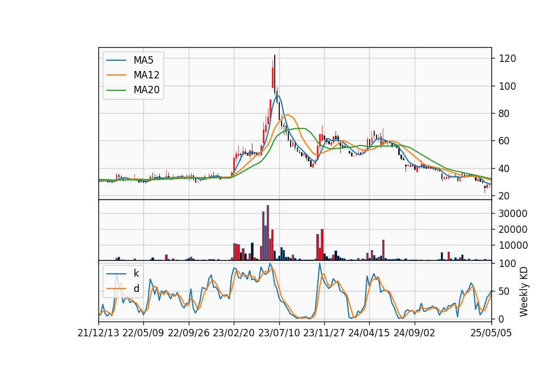Viewport: 546px width, 392px height.
Task: Click the volume bar reaching 20000 near 23/11/27
Action: [x=322, y=244]
